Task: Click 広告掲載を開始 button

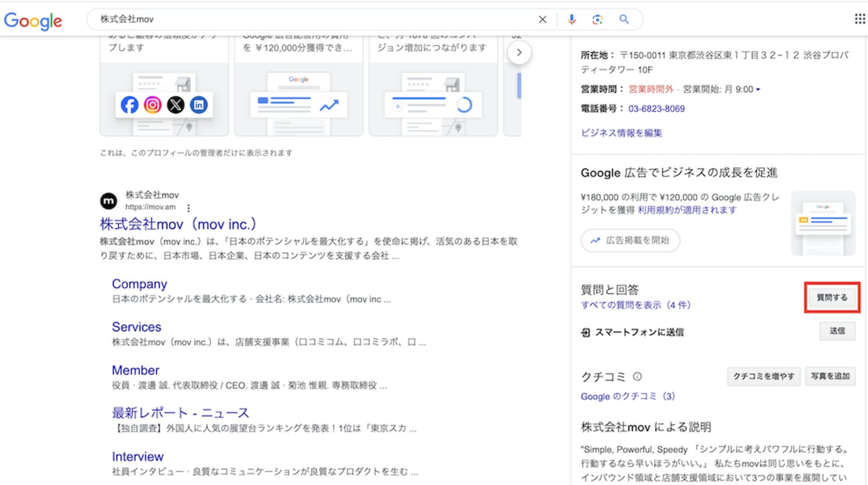Action: (630, 240)
